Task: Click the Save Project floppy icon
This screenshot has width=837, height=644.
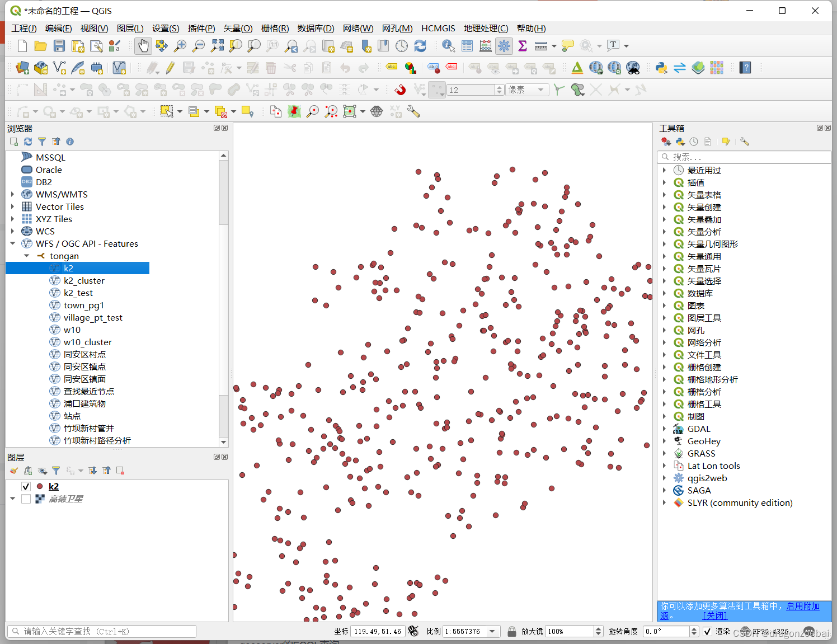Action: point(59,46)
